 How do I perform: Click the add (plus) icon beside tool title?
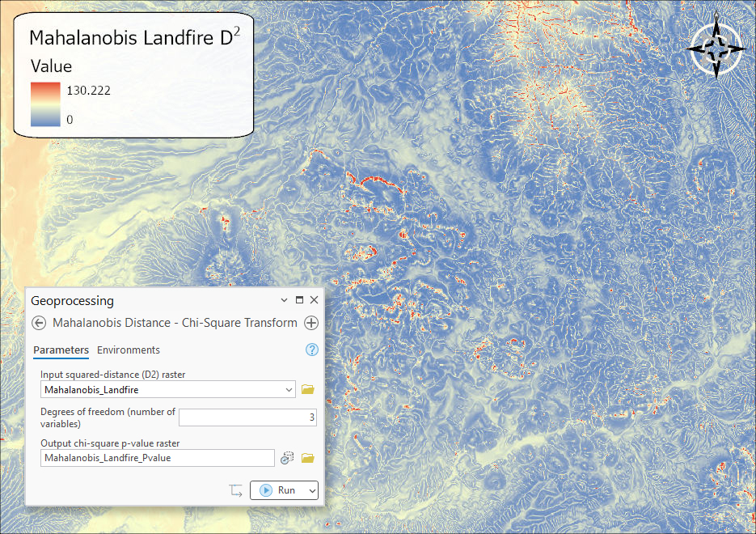311,323
